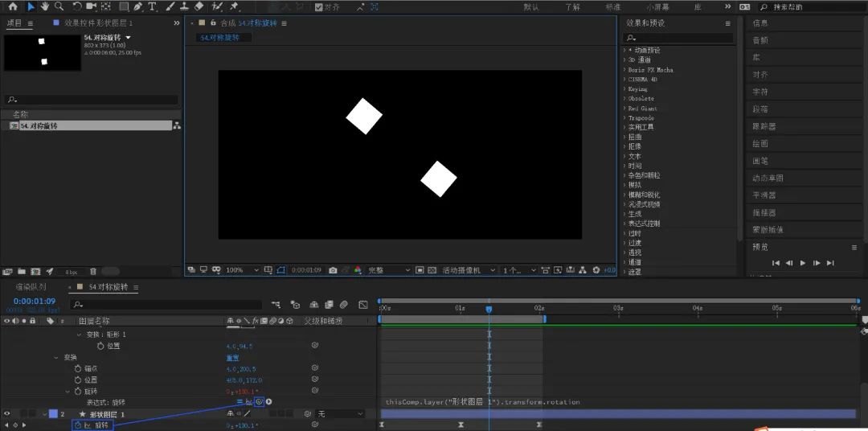Click the 重置 link for 变换
This screenshot has height=431, width=868.
point(232,357)
